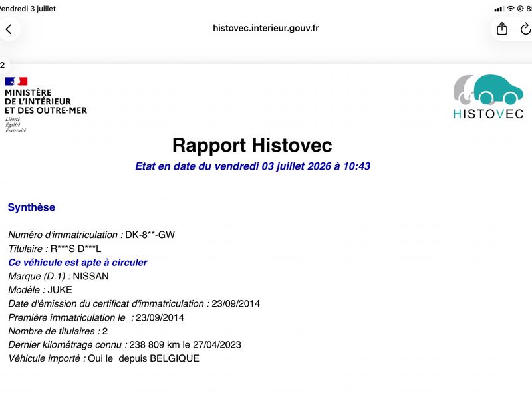
Task: Select the Titulaire name line
Action: [55, 249]
